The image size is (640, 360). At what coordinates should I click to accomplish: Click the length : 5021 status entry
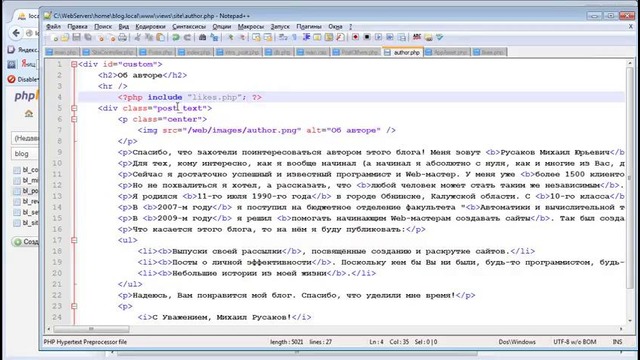pyautogui.click(x=286, y=342)
